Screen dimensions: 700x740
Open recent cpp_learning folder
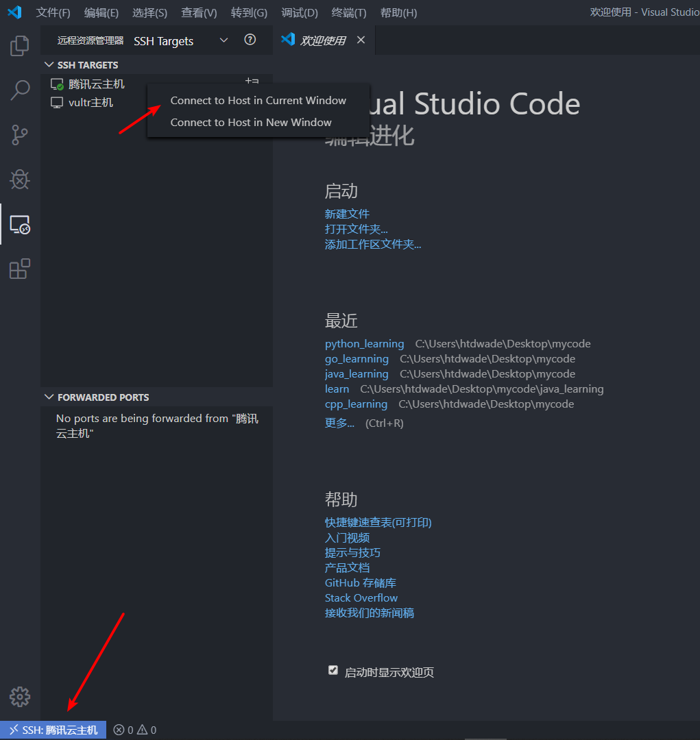click(356, 404)
